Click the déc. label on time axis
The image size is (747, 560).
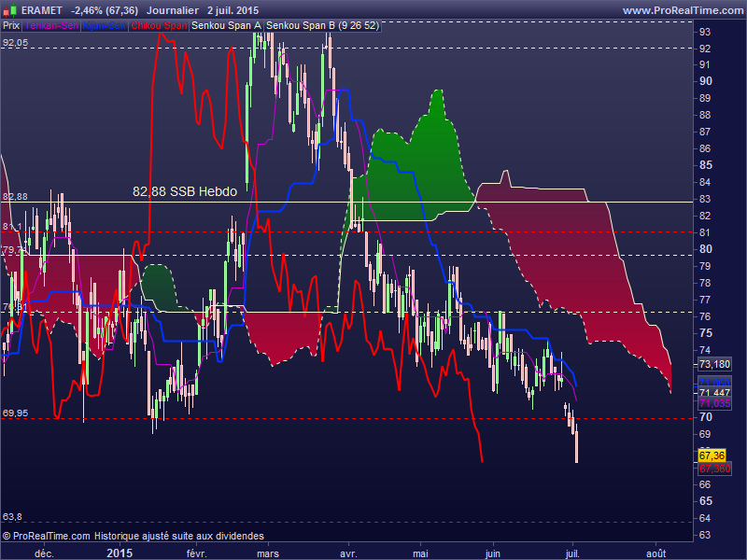point(44,553)
